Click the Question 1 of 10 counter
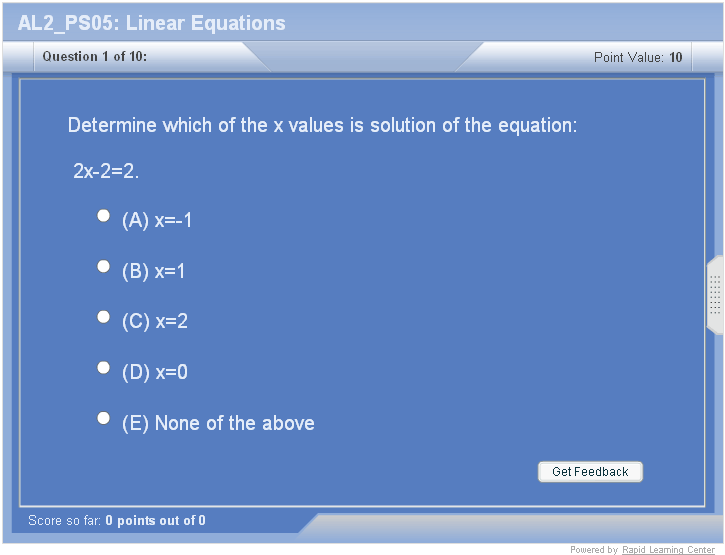 (x=95, y=57)
